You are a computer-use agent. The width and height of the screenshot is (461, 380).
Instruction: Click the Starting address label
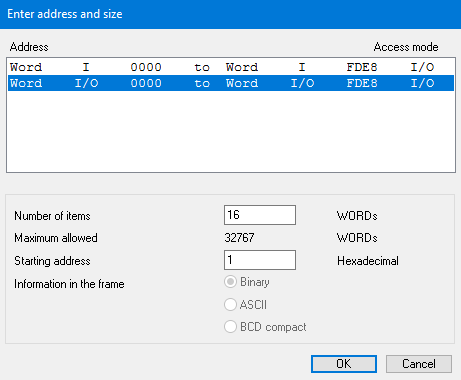[x=52, y=261]
